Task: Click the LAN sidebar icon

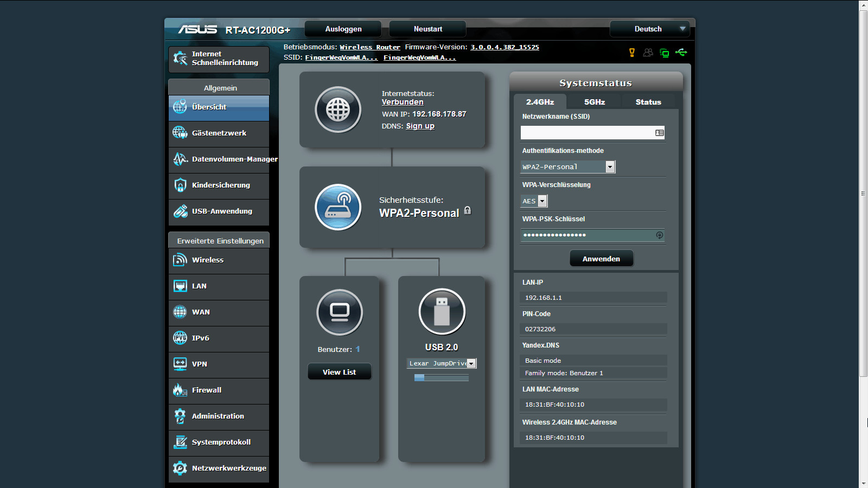Action: 180,286
